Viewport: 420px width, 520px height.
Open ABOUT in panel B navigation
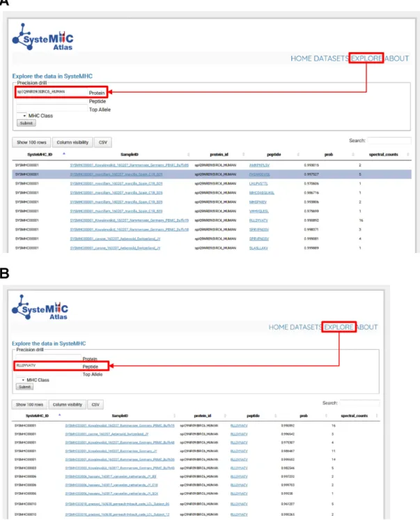tap(368, 328)
